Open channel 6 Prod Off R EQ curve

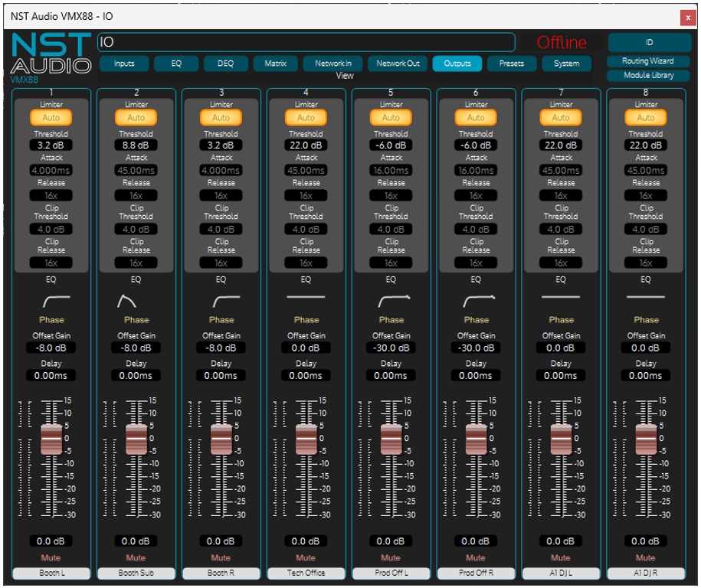pyautogui.click(x=477, y=301)
